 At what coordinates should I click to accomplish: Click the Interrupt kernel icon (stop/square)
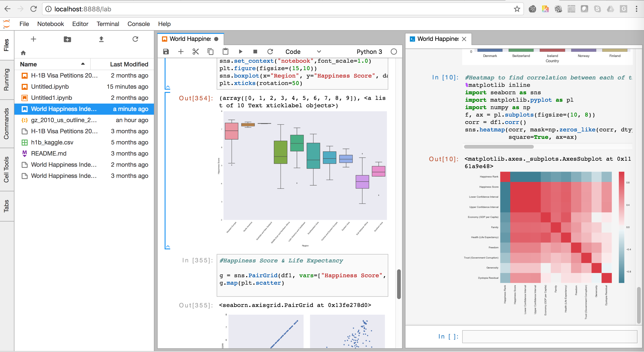point(256,52)
